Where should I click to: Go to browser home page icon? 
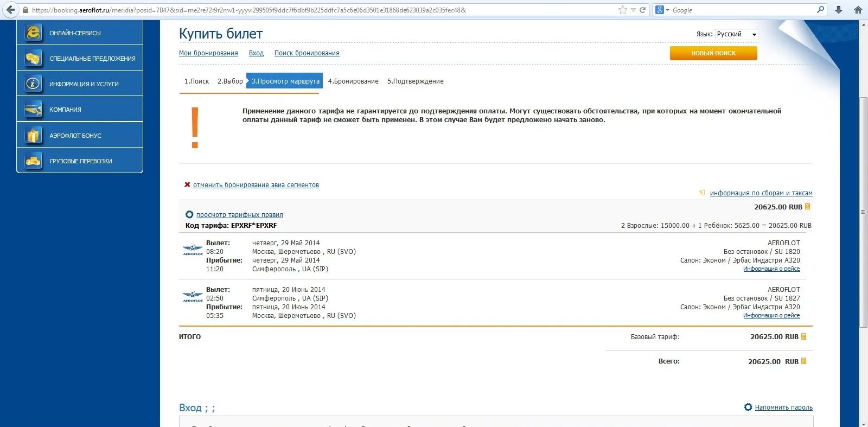coord(858,10)
